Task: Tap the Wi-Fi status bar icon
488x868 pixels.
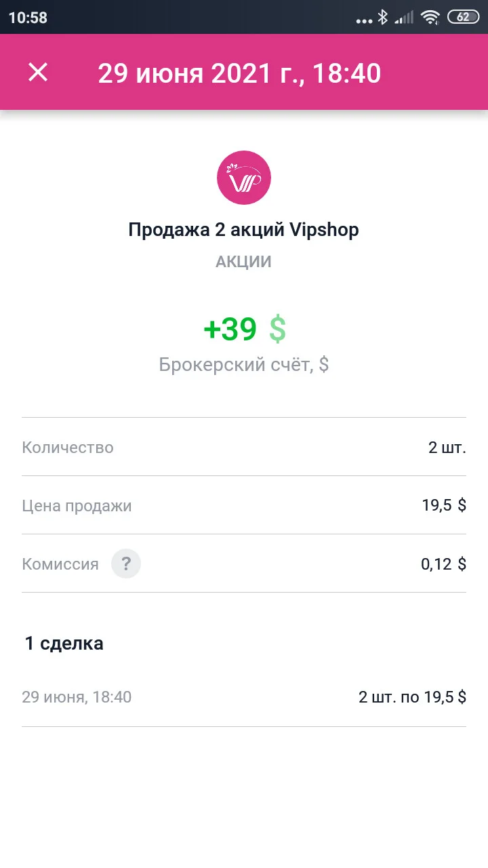Action: tap(430, 18)
